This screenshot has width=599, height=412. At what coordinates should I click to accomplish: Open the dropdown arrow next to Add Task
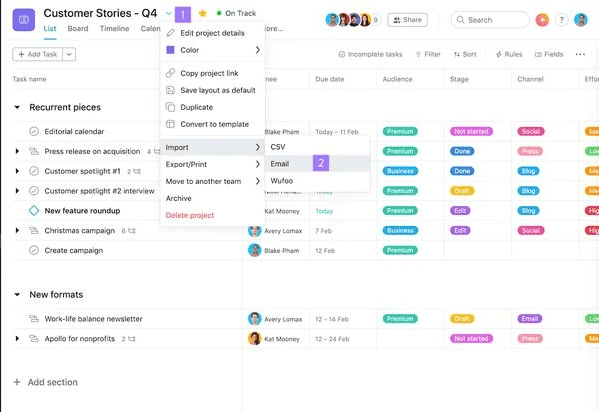pos(69,54)
